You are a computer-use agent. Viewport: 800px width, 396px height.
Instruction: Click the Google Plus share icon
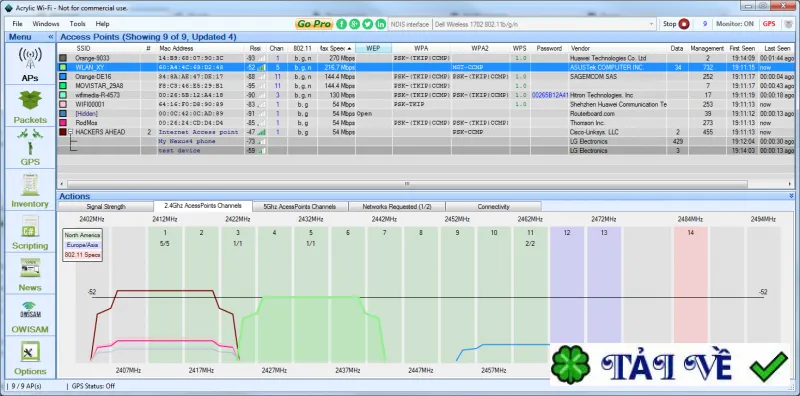355,24
